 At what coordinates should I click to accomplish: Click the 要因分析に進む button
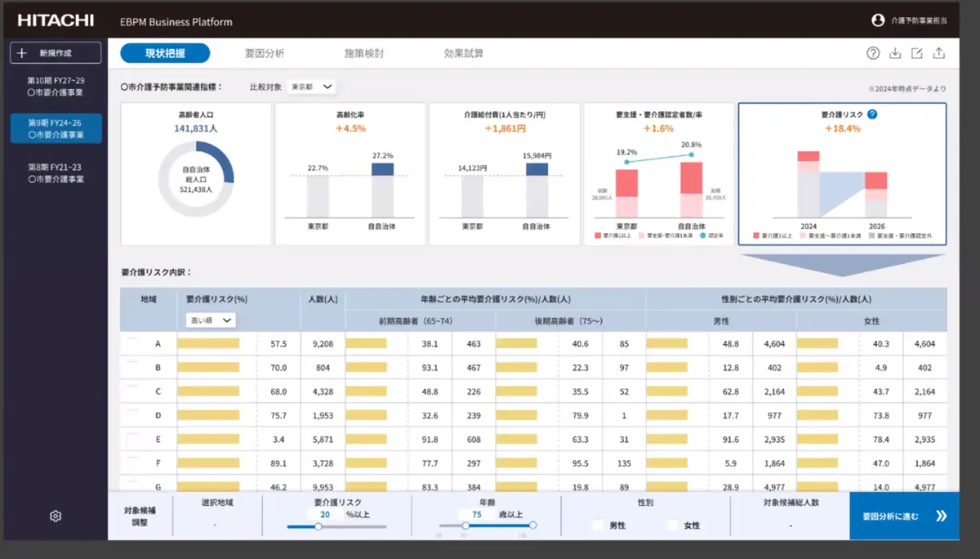904,516
